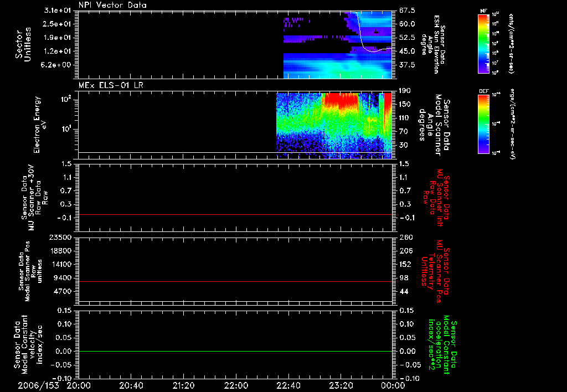
Task: Click the "3.1e+01" sector tick value
Action: tap(58, 11)
